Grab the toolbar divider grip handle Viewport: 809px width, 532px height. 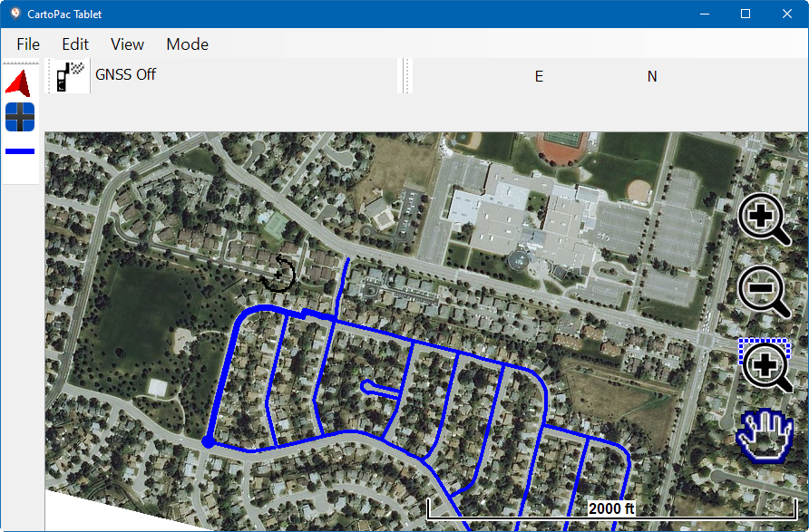407,76
